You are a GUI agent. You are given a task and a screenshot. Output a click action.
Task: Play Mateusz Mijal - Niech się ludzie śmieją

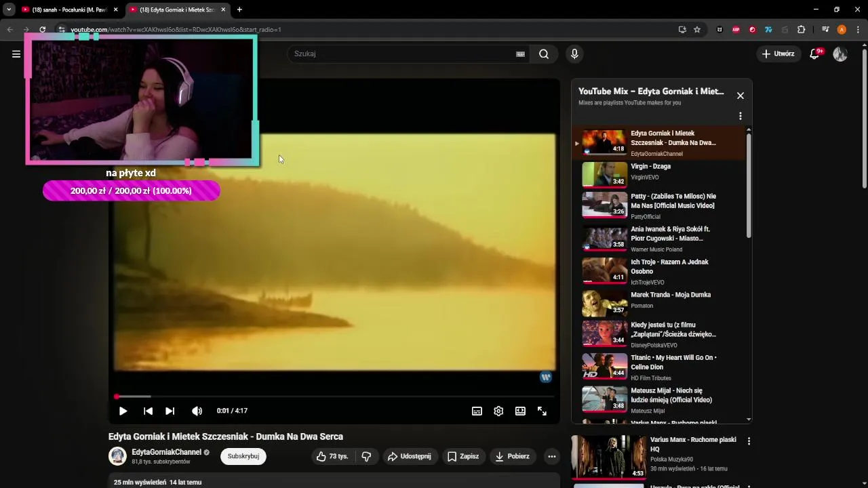click(x=658, y=400)
